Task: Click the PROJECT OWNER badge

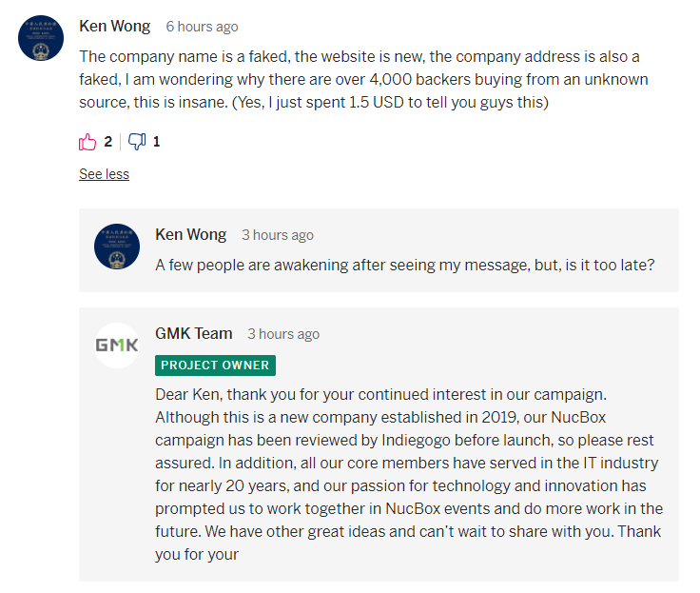Action: [215, 366]
